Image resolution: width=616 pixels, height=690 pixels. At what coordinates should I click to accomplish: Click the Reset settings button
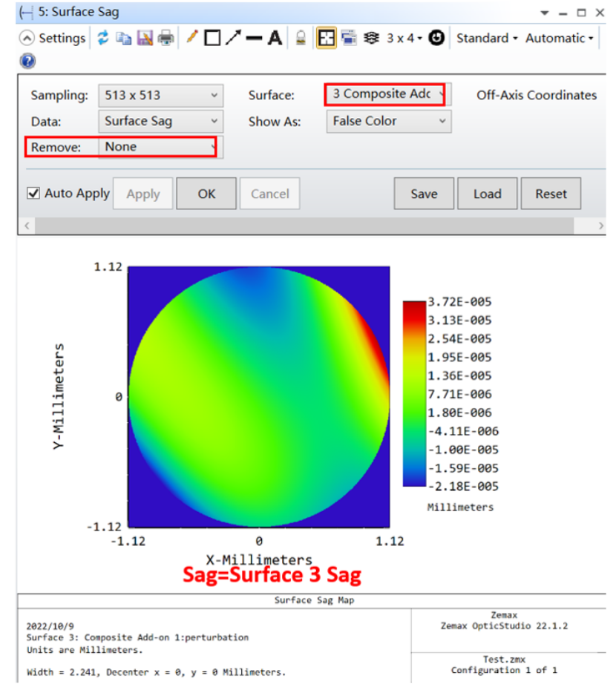(551, 194)
